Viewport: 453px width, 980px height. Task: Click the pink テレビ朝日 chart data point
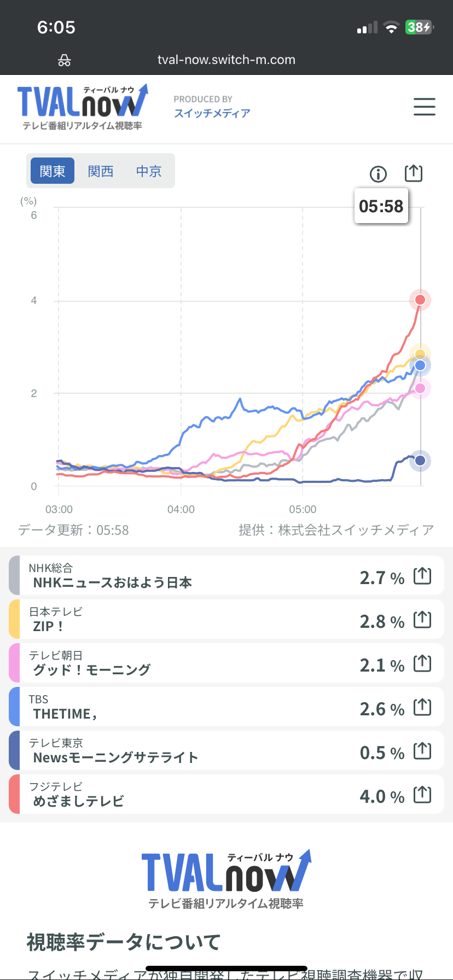click(420, 388)
